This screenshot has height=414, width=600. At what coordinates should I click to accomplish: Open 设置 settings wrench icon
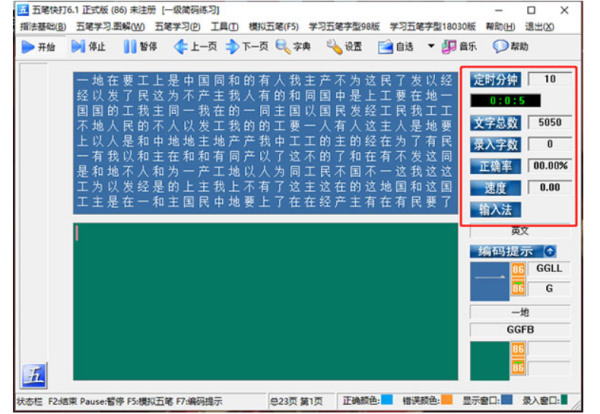pos(334,47)
